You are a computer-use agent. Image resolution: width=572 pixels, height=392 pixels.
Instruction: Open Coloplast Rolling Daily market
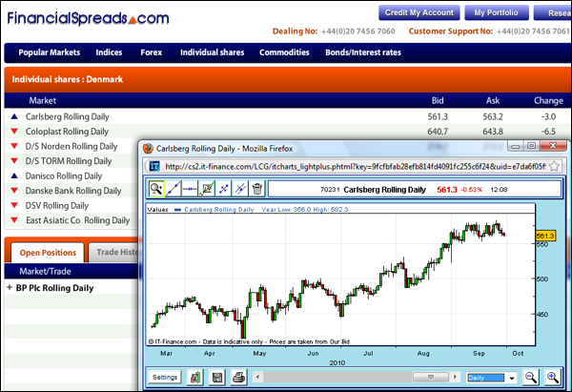coord(67,132)
